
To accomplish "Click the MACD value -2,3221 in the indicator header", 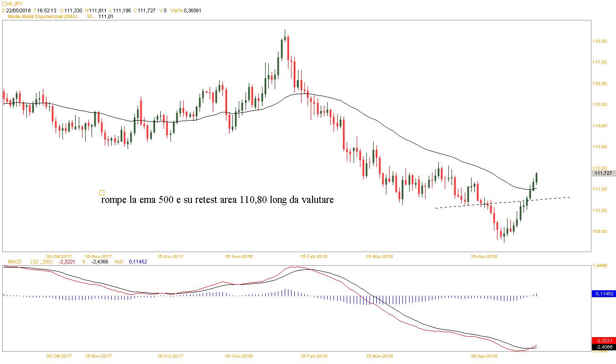I will pyautogui.click(x=66, y=262).
